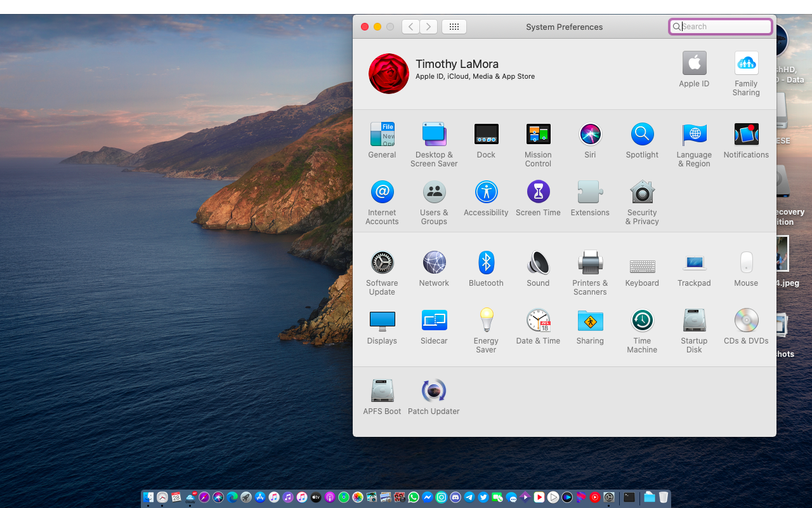The image size is (812, 508).
Task: Open the Notifications preferences pane
Action: click(746, 140)
